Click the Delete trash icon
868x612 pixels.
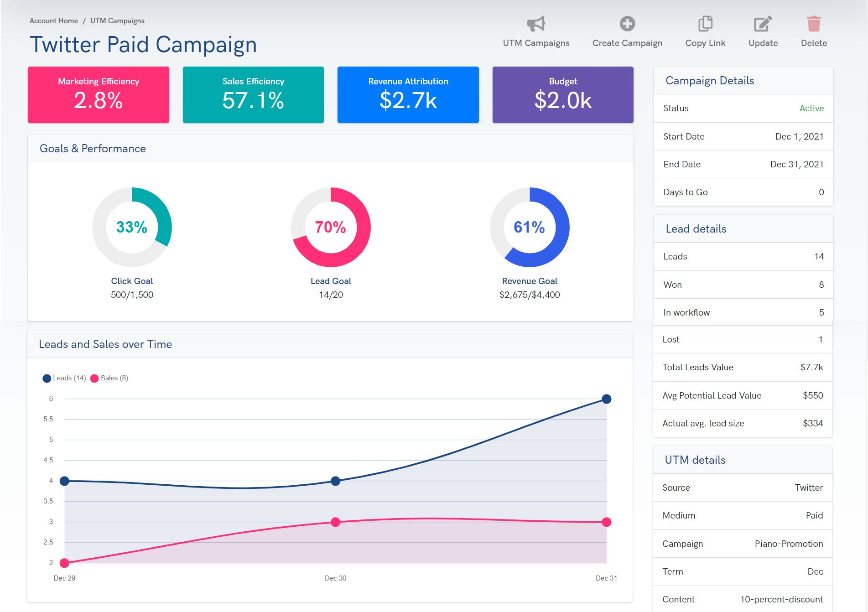point(814,24)
